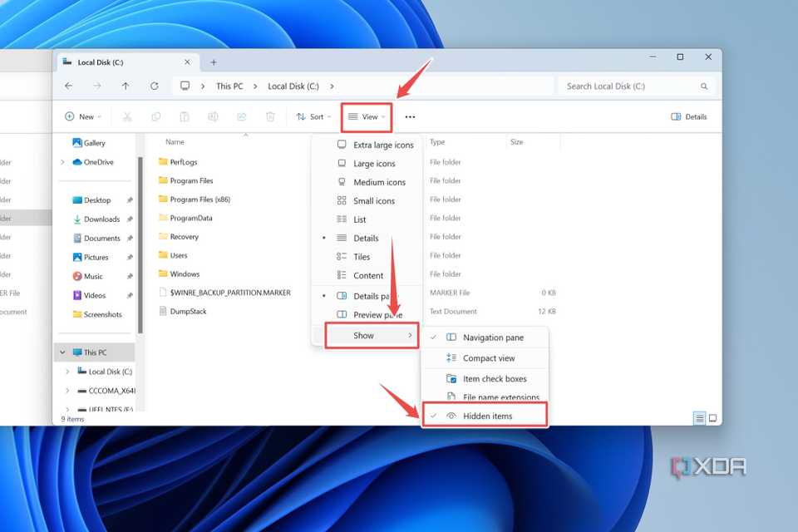This screenshot has width=798, height=532.
Task: Click the search magnifier in the search box
Action: tap(703, 86)
